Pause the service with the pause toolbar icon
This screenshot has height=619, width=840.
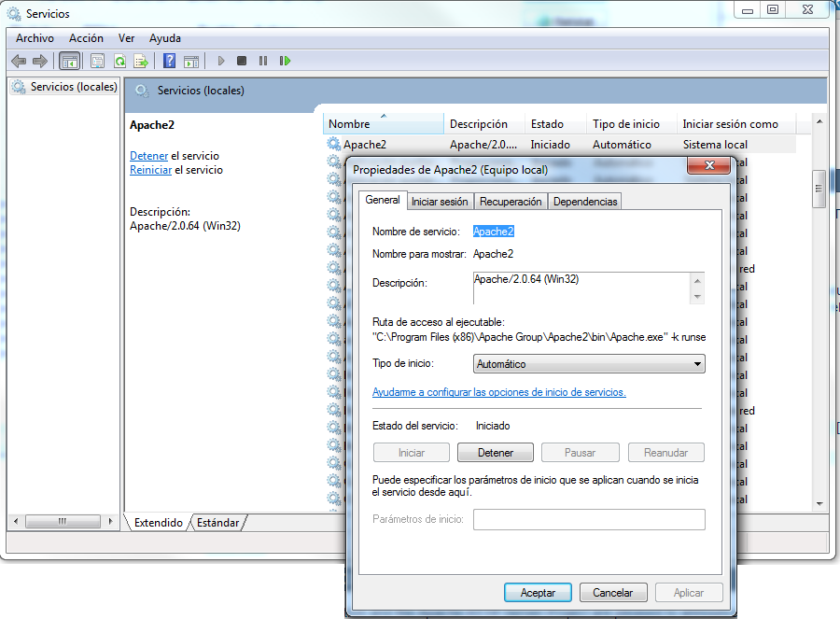coord(262,61)
